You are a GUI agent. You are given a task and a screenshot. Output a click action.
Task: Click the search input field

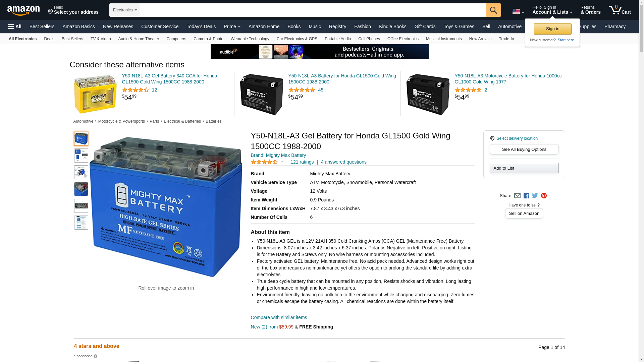[x=313, y=10]
